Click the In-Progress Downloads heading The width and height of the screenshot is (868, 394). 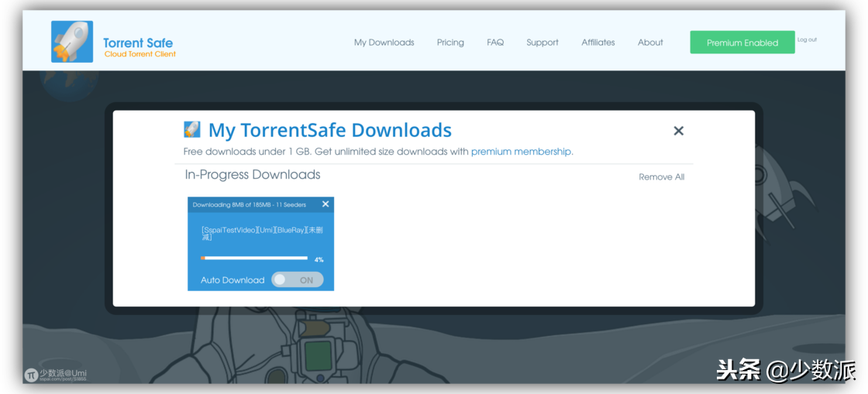tap(253, 175)
